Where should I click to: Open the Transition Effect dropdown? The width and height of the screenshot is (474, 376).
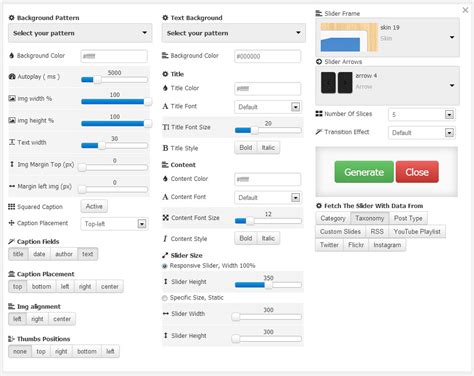(422, 133)
